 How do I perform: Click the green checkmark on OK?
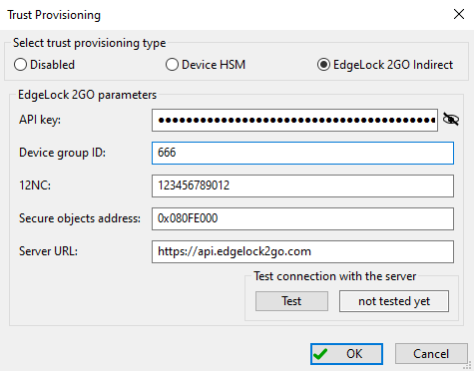[320, 354]
